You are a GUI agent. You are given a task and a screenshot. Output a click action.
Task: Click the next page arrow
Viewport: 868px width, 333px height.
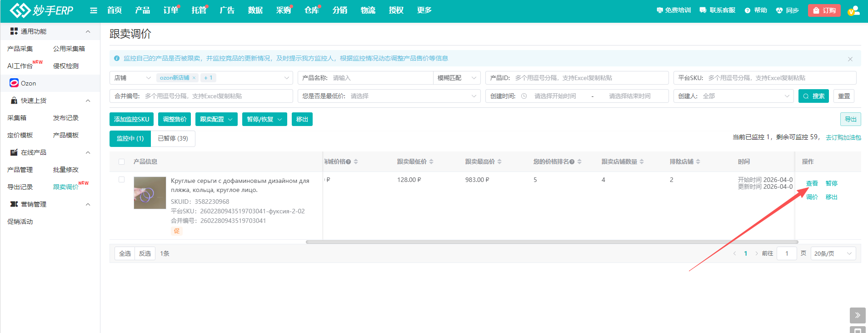[x=756, y=253]
